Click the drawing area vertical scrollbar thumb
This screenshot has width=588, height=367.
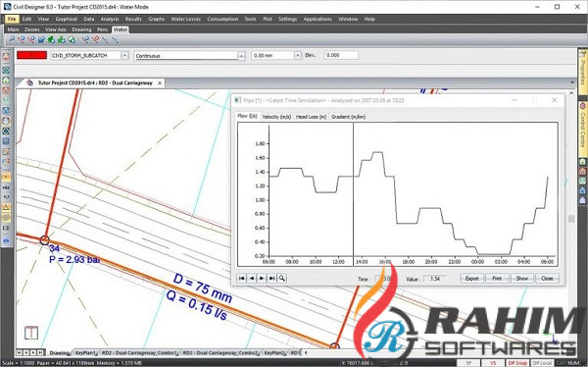coord(571,219)
